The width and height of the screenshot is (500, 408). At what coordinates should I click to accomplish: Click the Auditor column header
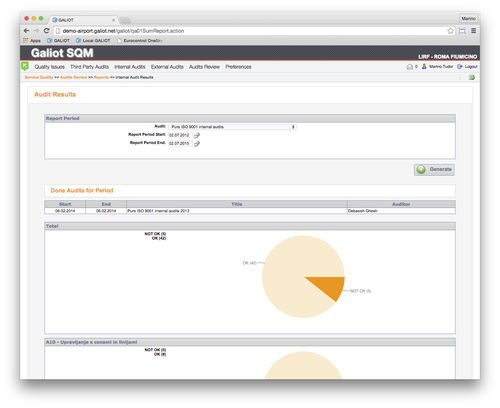pyautogui.click(x=401, y=204)
